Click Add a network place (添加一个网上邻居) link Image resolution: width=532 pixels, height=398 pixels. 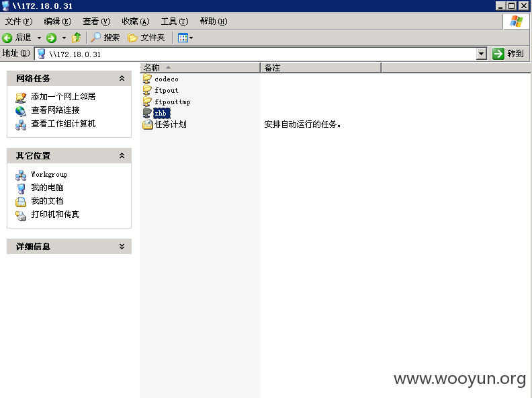(x=63, y=97)
